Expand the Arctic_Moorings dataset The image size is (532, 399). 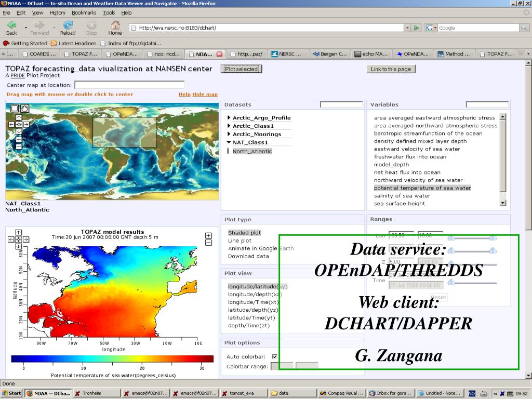[x=229, y=134]
